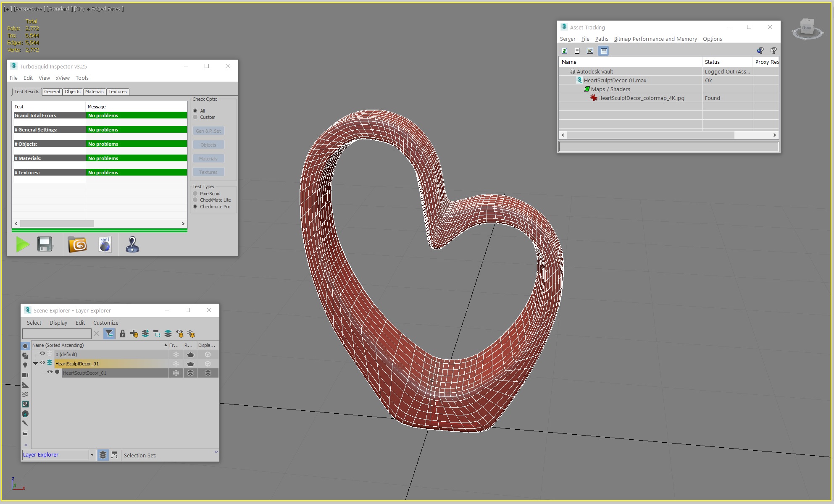Image resolution: width=834 pixels, height=504 pixels.
Task: Choose the PixelSquid test type
Action: point(195,194)
